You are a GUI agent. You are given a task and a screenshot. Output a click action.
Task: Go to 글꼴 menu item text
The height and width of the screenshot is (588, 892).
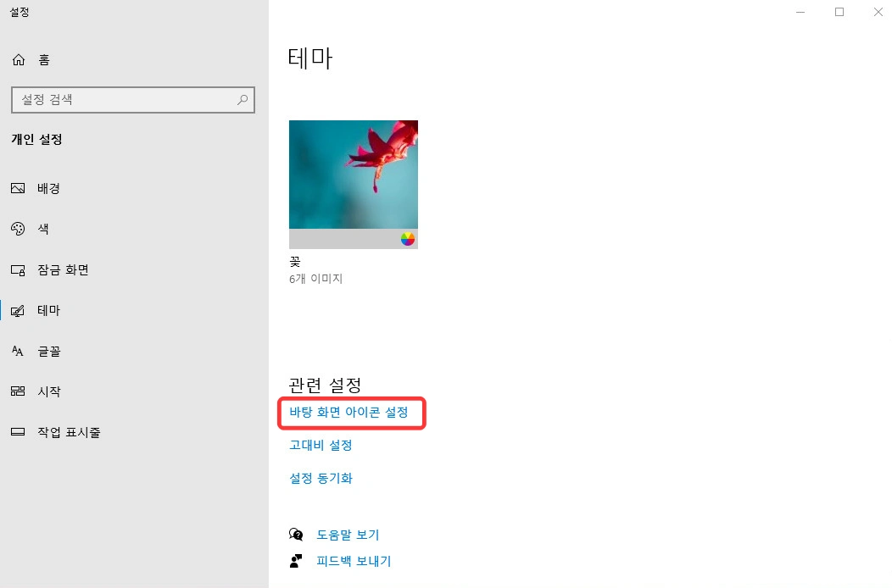[x=49, y=352]
